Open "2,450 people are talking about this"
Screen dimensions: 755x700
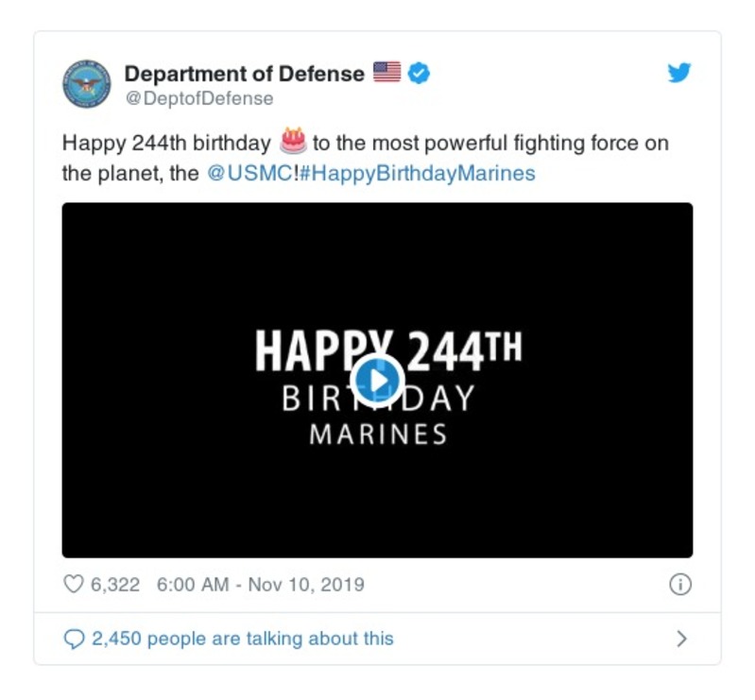tap(242, 640)
